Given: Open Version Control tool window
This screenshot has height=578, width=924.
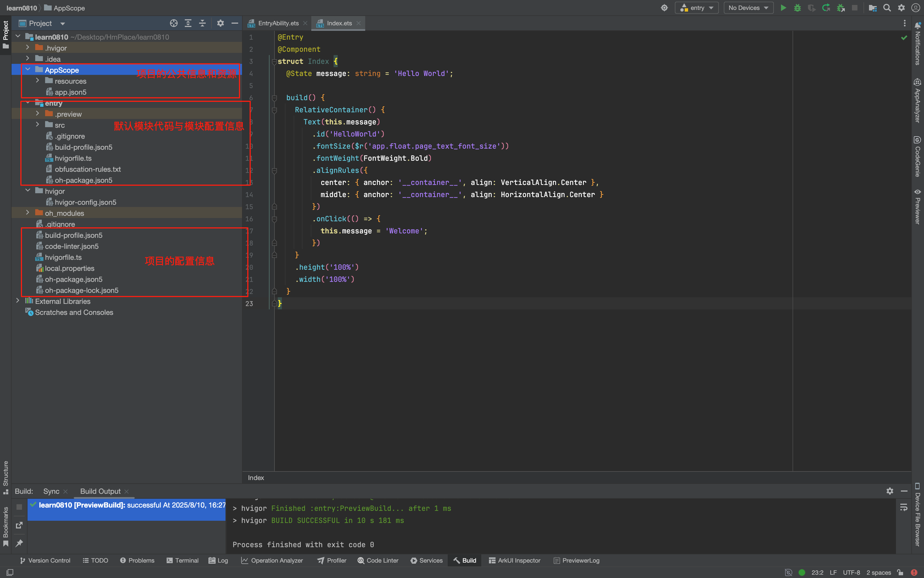Looking at the screenshot, I should click(45, 560).
